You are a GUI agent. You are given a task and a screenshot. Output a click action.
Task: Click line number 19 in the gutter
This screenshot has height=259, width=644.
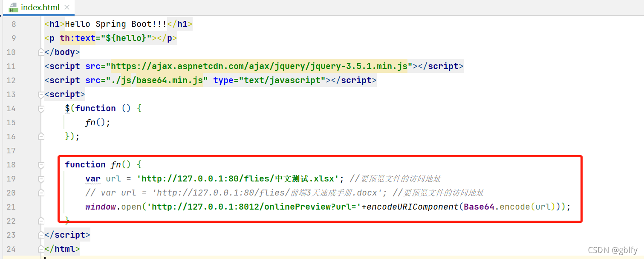pos(12,179)
